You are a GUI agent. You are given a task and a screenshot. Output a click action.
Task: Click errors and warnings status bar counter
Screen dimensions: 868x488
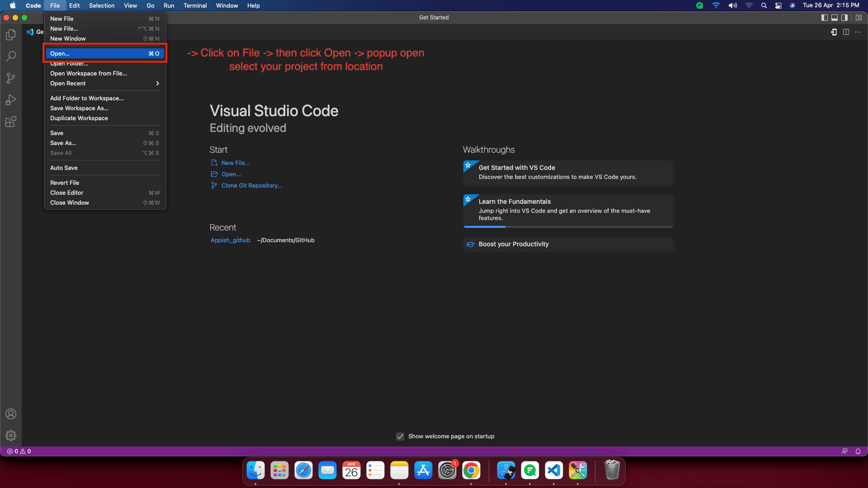(19, 451)
